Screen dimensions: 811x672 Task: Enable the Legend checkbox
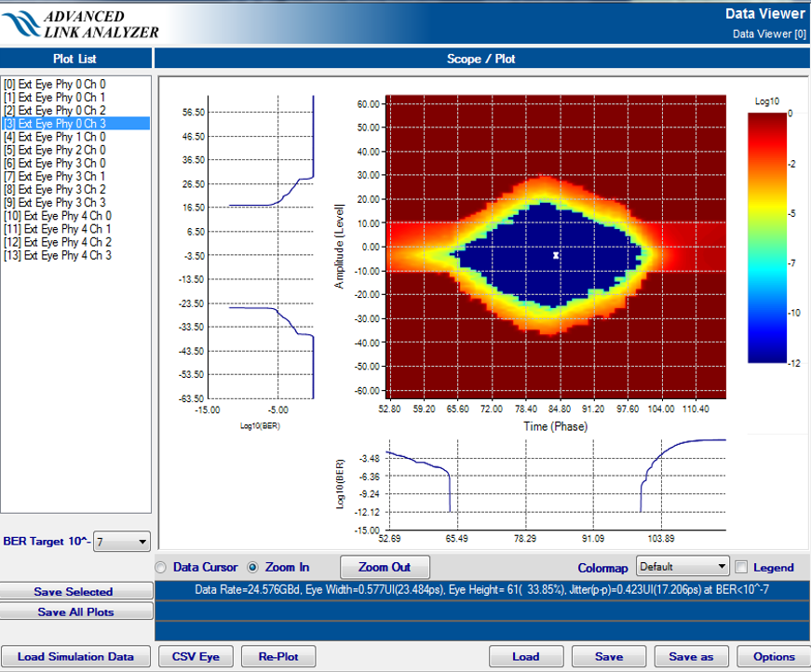(x=741, y=567)
